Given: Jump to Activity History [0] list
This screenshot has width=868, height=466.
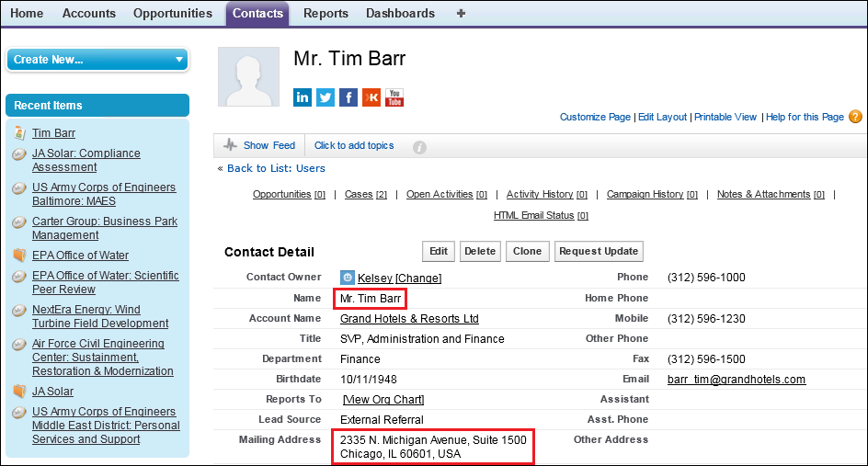Looking at the screenshot, I should click(547, 194).
